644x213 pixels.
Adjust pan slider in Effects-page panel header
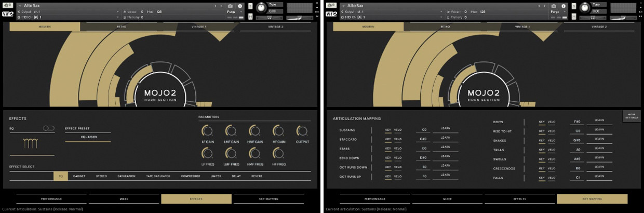coord(270,18)
